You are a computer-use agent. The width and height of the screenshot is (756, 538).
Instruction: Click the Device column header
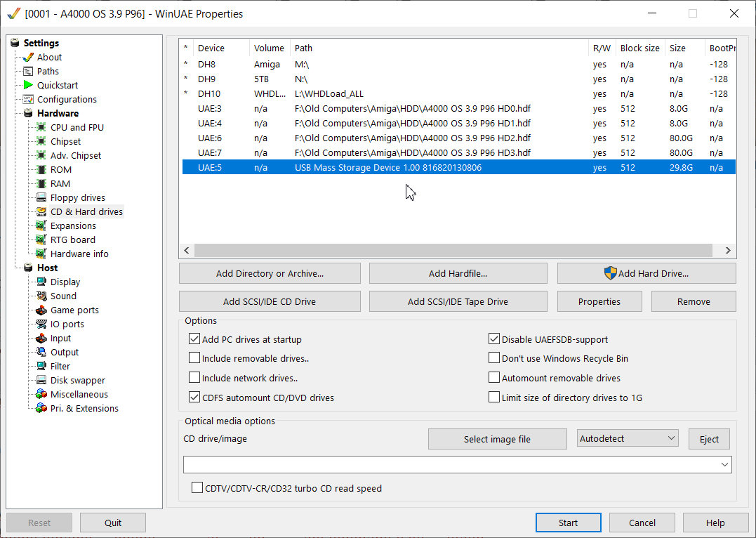click(221, 48)
